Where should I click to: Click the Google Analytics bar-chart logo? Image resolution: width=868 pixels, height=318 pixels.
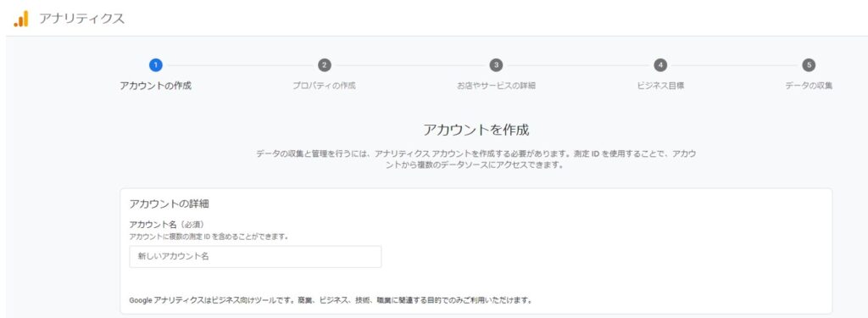[21, 19]
